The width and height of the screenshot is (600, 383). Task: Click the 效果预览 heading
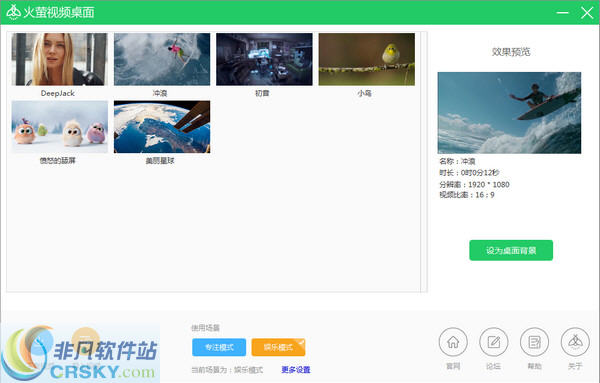[x=511, y=52]
